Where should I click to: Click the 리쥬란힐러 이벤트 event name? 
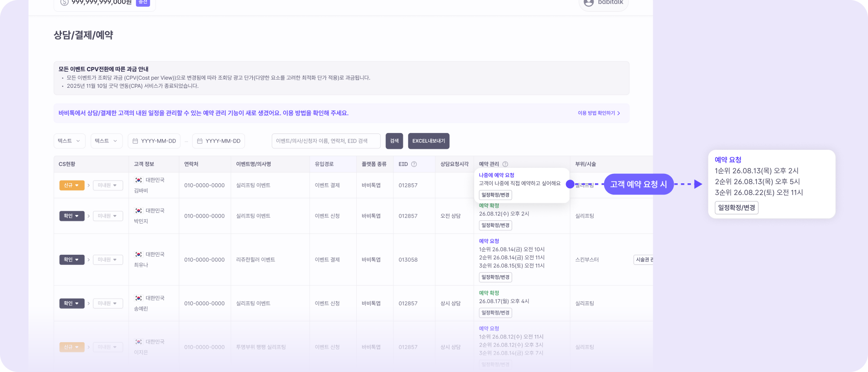pyautogui.click(x=255, y=260)
